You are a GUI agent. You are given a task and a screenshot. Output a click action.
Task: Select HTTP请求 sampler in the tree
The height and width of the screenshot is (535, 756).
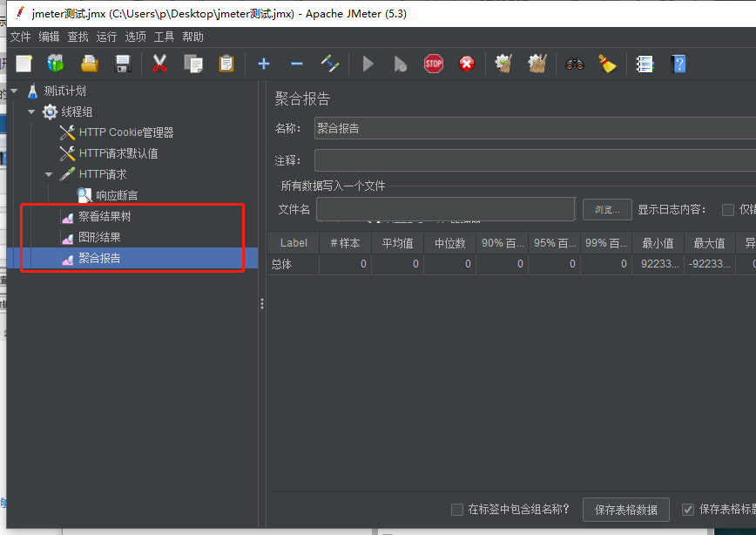(103, 174)
